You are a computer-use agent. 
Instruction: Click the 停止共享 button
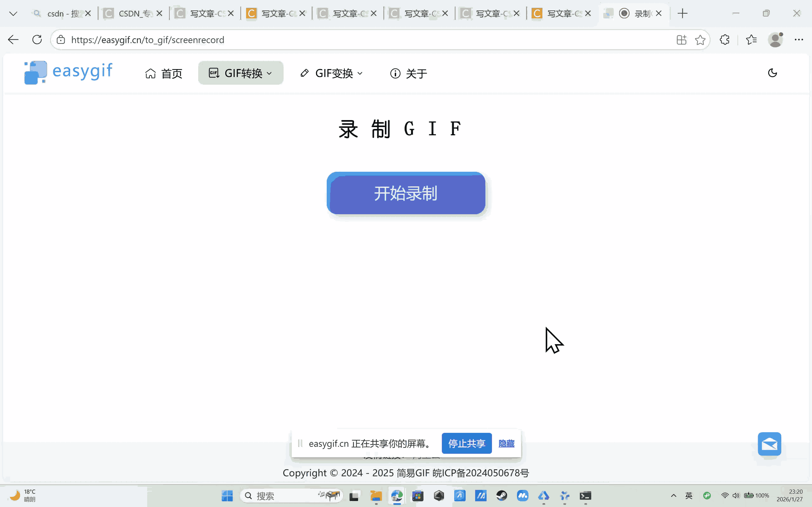(x=466, y=443)
